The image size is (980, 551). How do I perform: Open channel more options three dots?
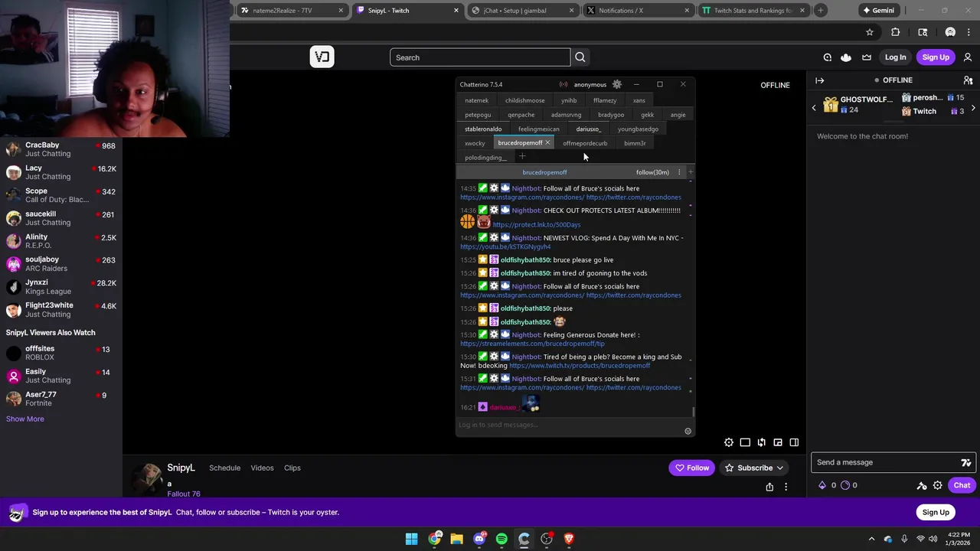[x=786, y=487]
